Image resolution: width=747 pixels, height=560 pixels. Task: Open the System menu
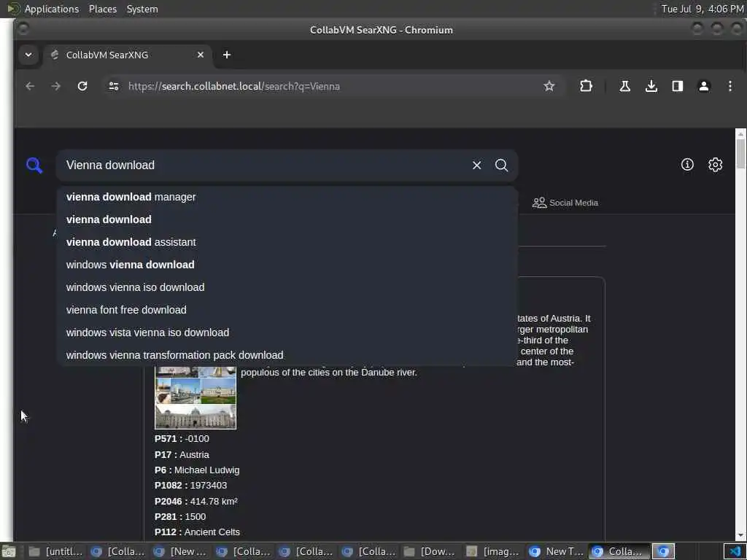(142, 9)
